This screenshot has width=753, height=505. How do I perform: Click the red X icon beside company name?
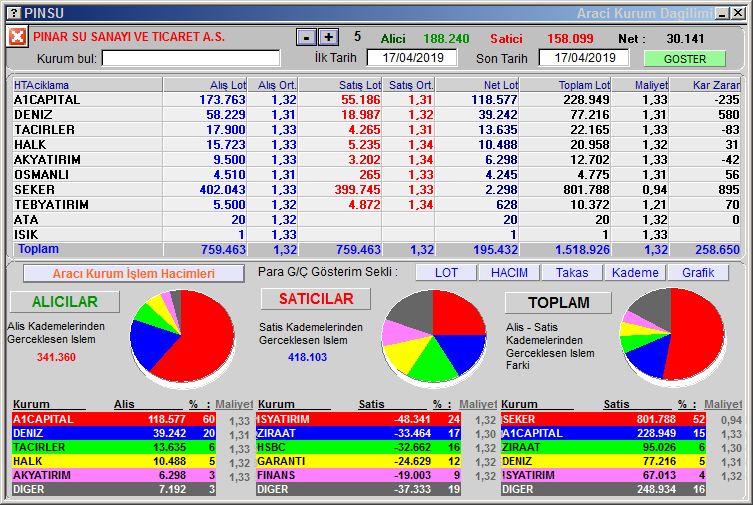click(x=17, y=36)
